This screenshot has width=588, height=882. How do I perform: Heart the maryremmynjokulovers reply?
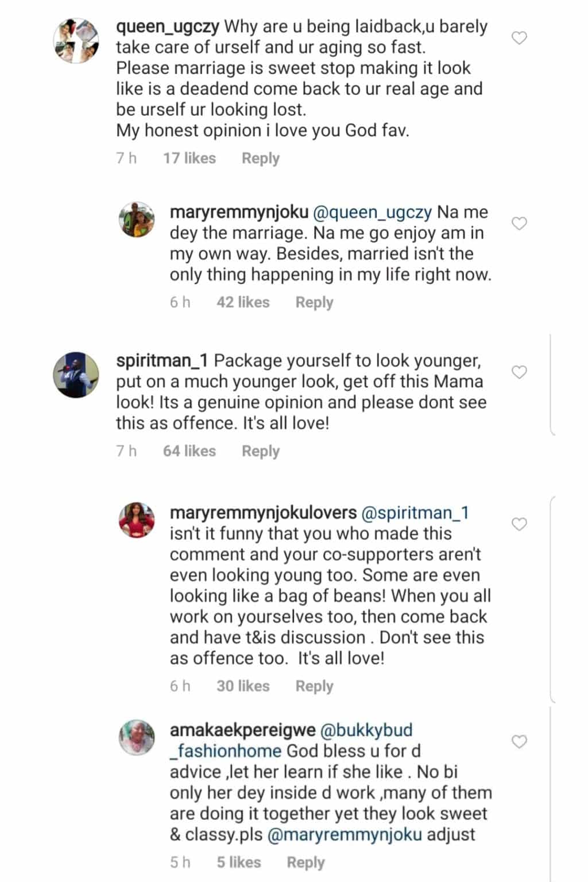pyautogui.click(x=519, y=524)
